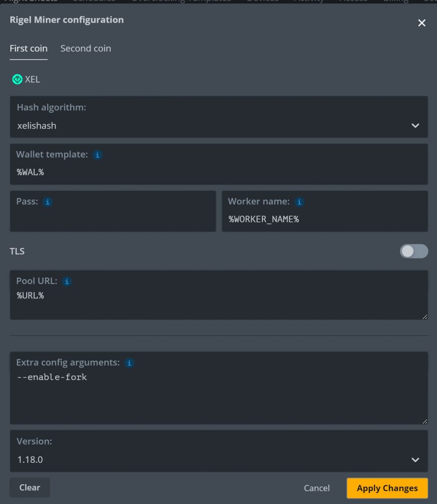The width and height of the screenshot is (437, 504).
Task: Click the Worker name input field
Action: pos(325,211)
